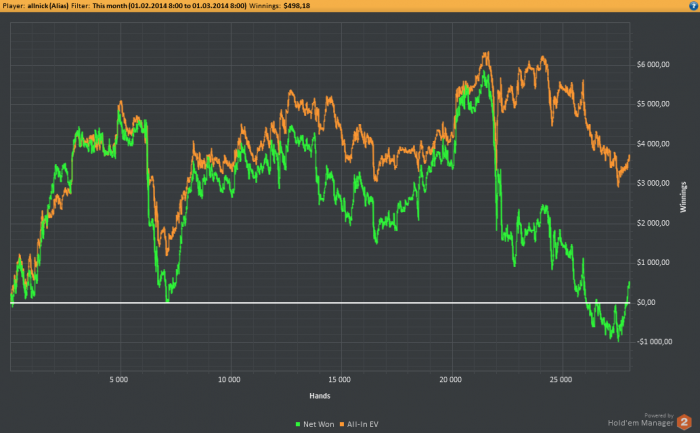Click the $6 000,00 y-axis label
The width and height of the screenshot is (700, 433).
tap(653, 65)
